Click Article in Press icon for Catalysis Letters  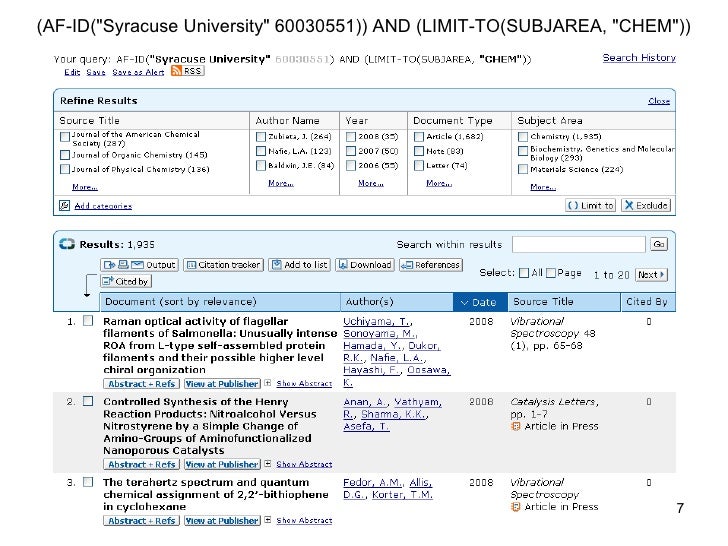515,426
